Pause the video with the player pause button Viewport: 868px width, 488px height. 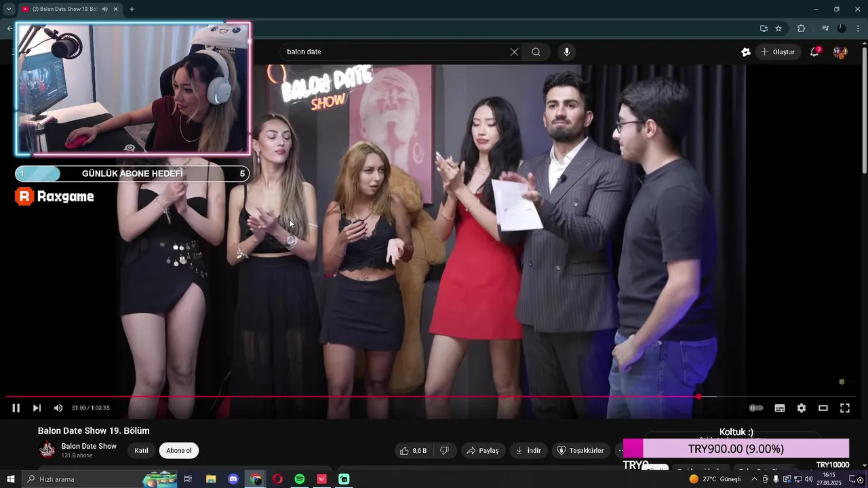[x=16, y=408]
